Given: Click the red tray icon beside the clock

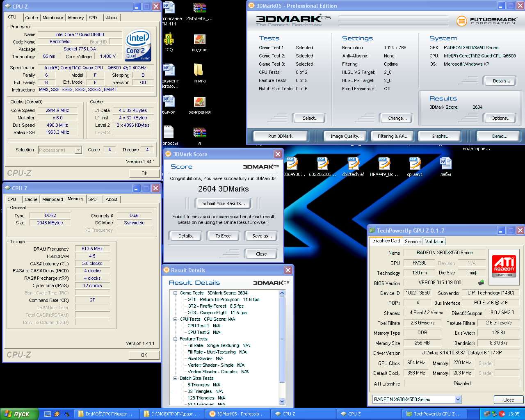Looking at the screenshot, I should (502, 414).
